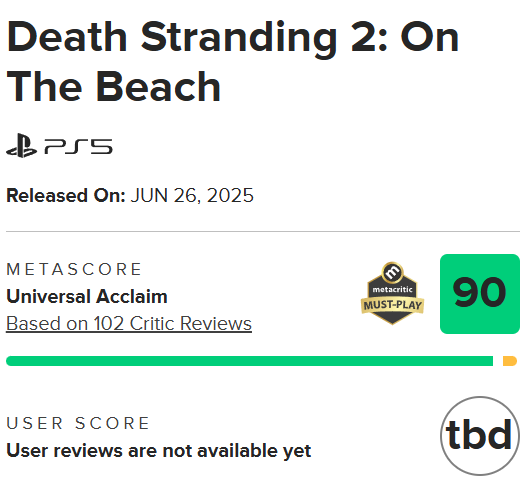Click the horizontal divider below release date
The width and height of the screenshot is (531, 491).
263,232
